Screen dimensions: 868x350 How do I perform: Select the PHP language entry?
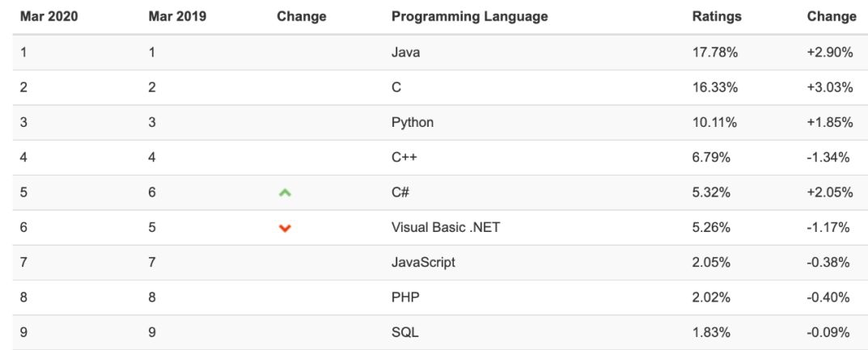coord(404,297)
